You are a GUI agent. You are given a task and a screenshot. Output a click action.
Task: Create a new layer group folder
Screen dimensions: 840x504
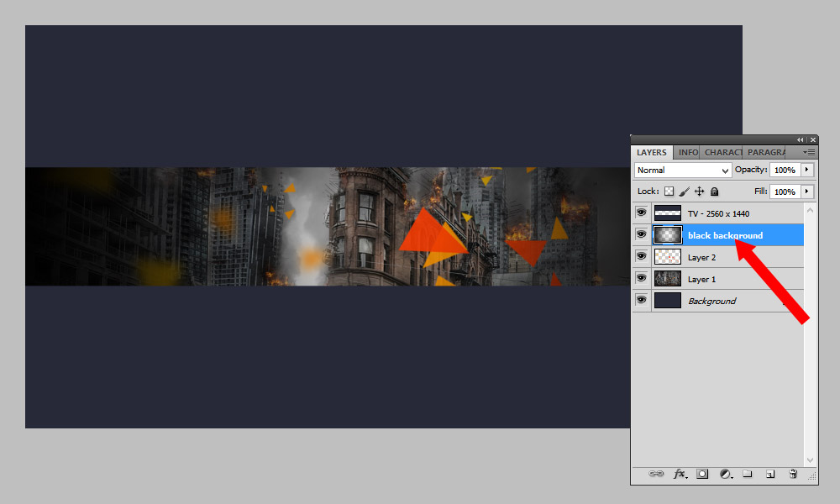[748, 474]
